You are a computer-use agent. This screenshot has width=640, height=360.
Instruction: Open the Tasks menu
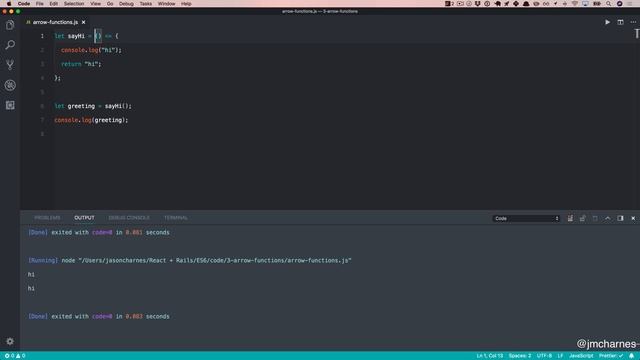click(x=146, y=4)
